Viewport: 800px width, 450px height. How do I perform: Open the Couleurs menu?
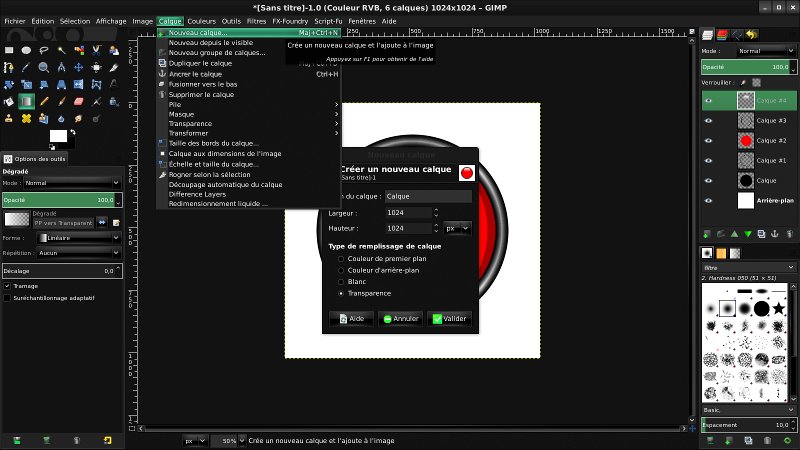tap(202, 21)
